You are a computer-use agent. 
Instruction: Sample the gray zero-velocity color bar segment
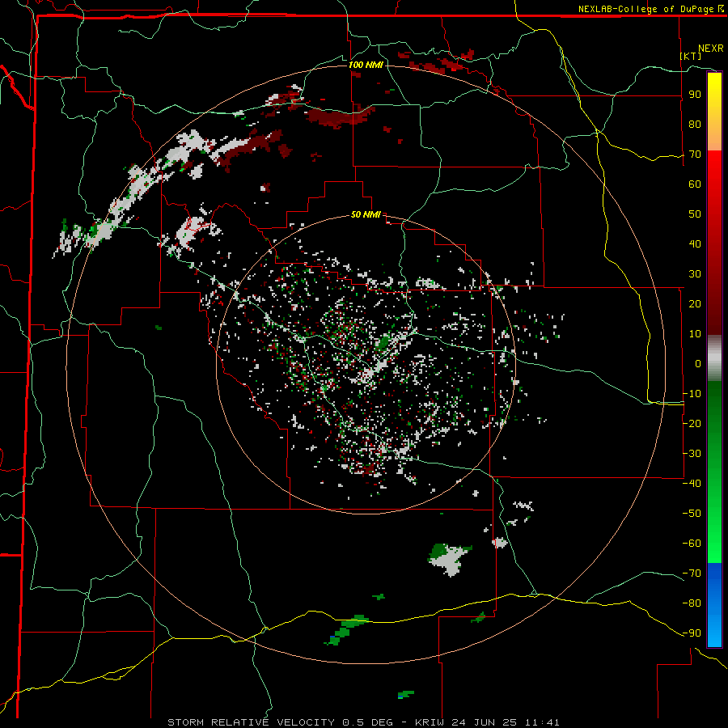pyautogui.click(x=714, y=360)
